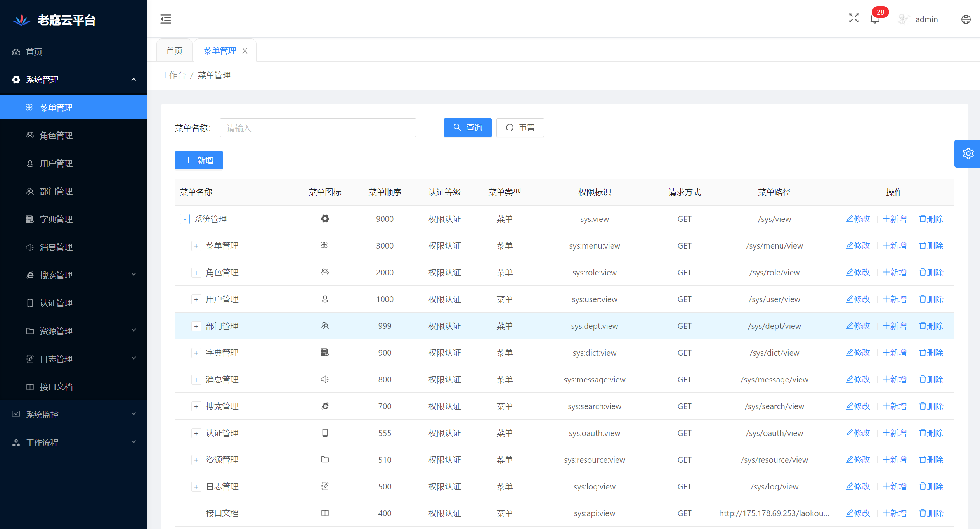Screen dimensions: 980x529
Task: Click the admin user avatar
Action: coord(904,19)
